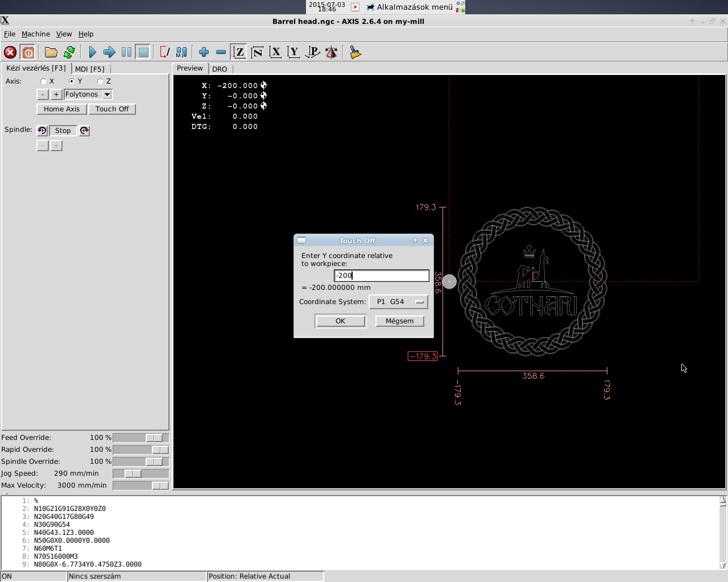Switch to front Y view

coord(293,52)
